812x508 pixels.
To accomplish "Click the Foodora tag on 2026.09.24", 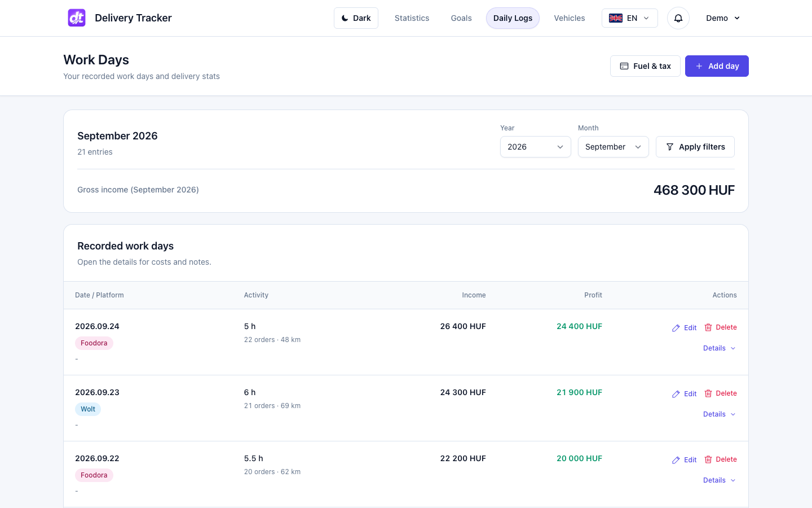I will click(94, 343).
